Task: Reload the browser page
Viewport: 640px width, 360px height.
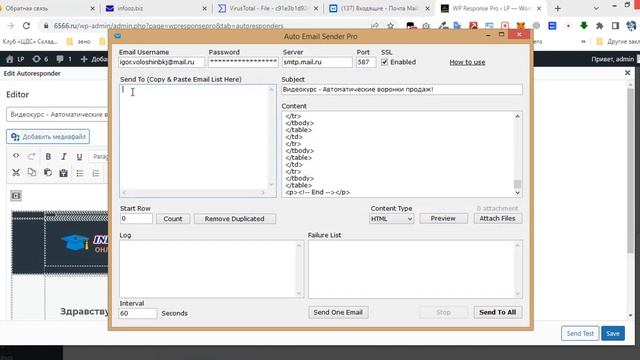Action: pos(27,26)
